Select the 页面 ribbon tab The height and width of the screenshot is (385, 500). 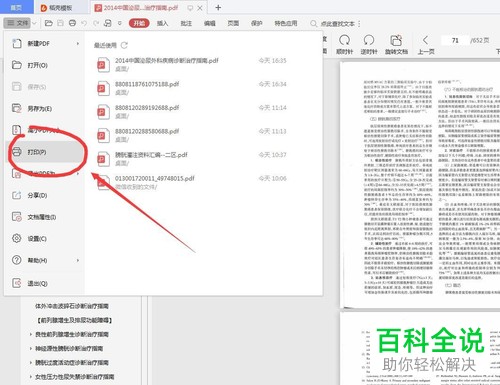[233, 23]
